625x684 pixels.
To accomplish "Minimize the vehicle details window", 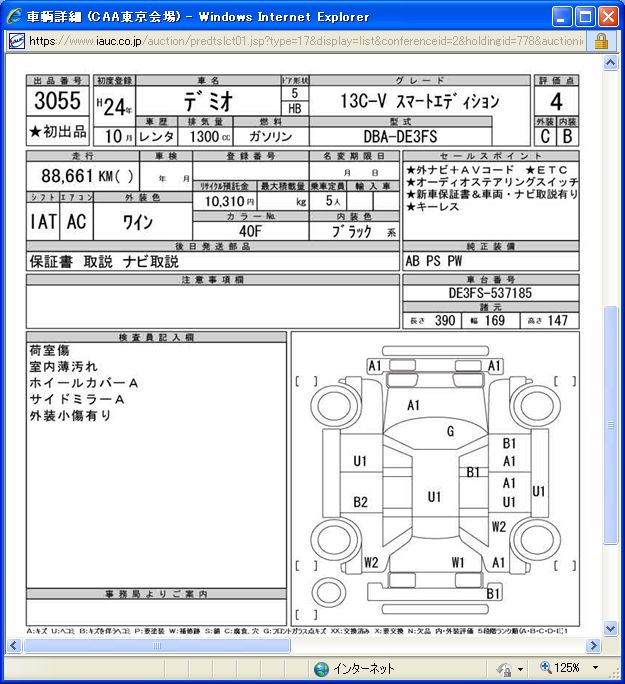I will pos(563,16).
